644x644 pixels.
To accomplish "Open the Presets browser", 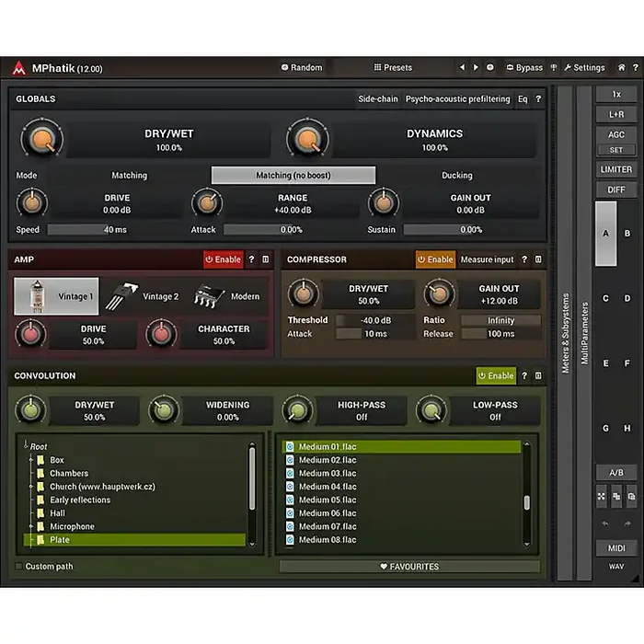I will 393,67.
